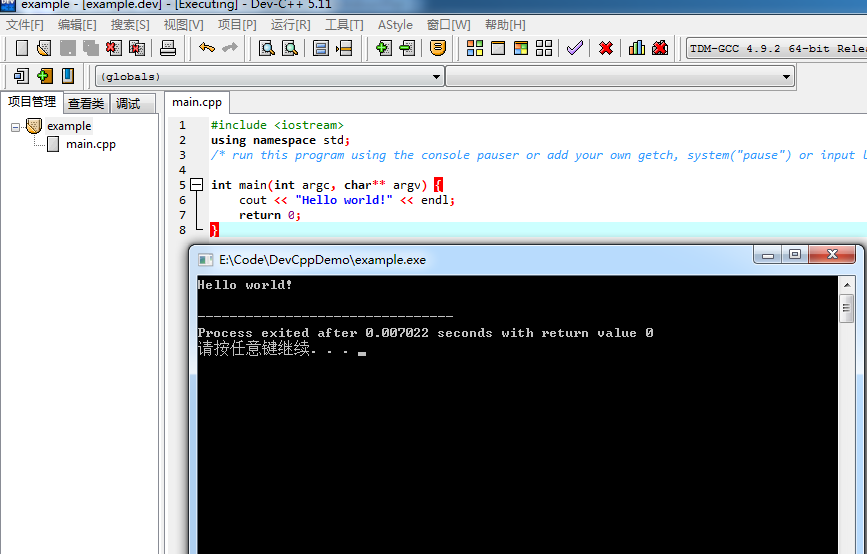Click "return 0;" code line
The height and width of the screenshot is (554, 867).
(270, 215)
